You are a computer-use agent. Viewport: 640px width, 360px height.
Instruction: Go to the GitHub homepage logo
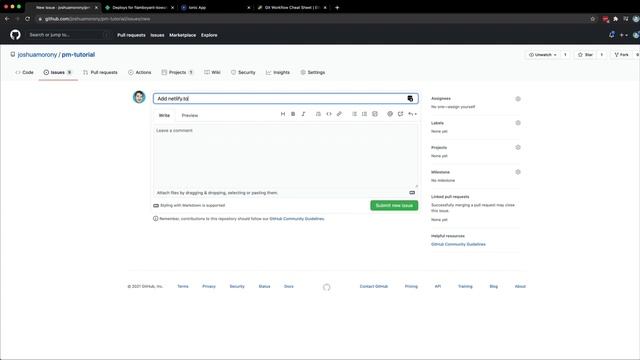click(15, 35)
